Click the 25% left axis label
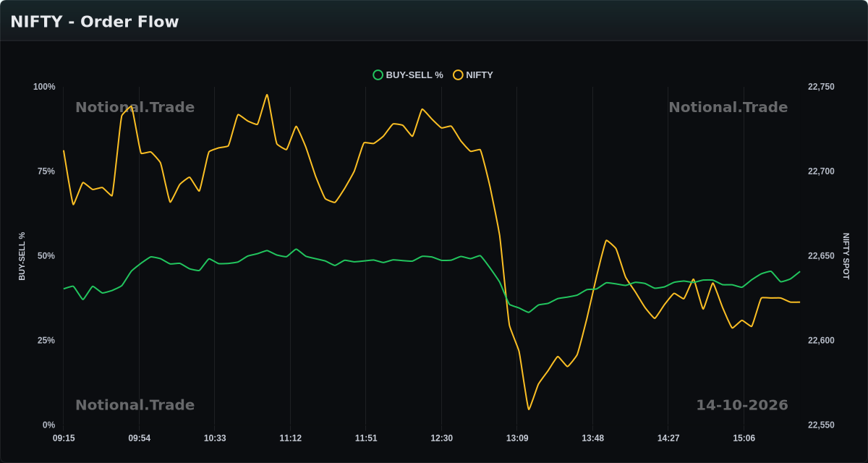 pyautogui.click(x=46, y=341)
